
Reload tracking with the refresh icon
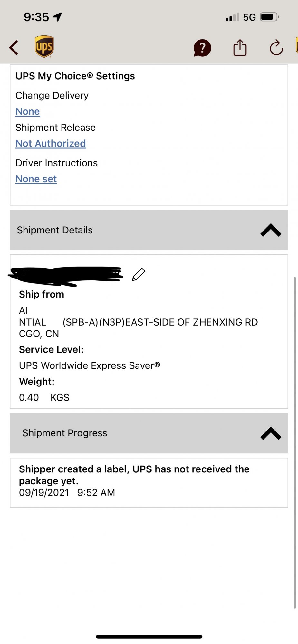pyautogui.click(x=276, y=48)
